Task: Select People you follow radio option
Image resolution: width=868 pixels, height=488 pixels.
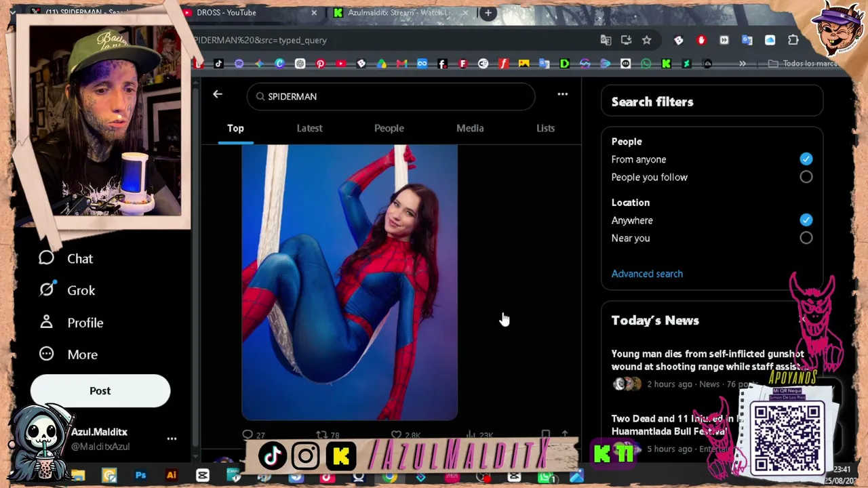Action: 806,177
